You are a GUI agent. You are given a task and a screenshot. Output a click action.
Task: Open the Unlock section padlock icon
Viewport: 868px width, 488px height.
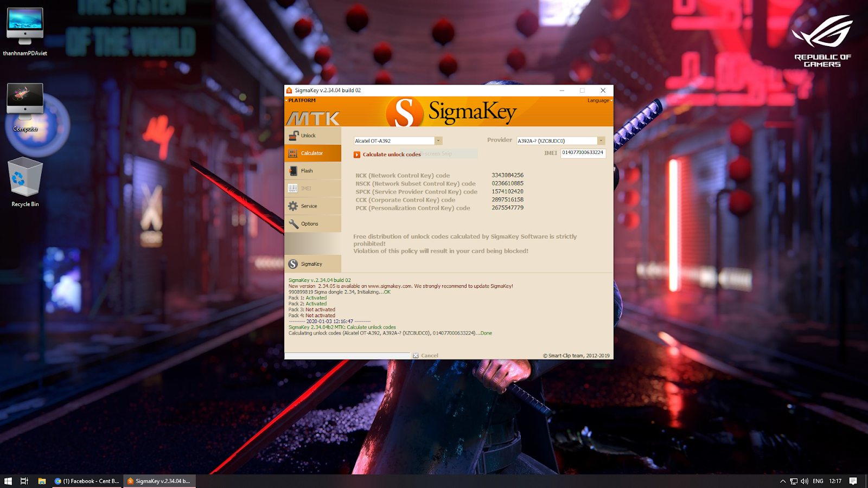(x=293, y=136)
